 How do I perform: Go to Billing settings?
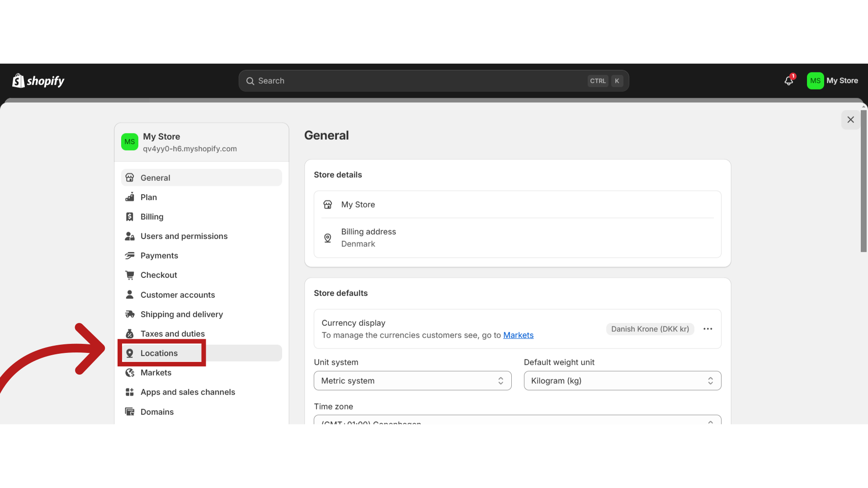pyautogui.click(x=202, y=216)
